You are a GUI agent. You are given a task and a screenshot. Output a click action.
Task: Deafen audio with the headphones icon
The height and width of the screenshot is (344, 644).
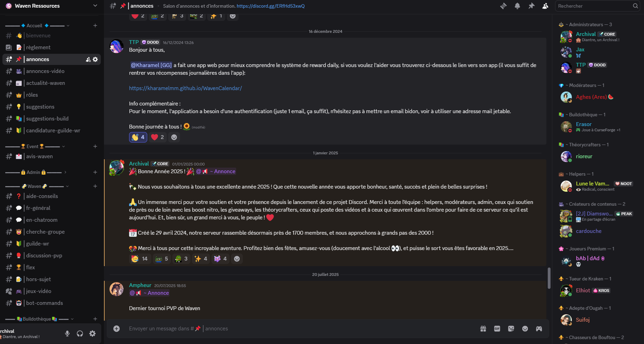[x=80, y=334]
